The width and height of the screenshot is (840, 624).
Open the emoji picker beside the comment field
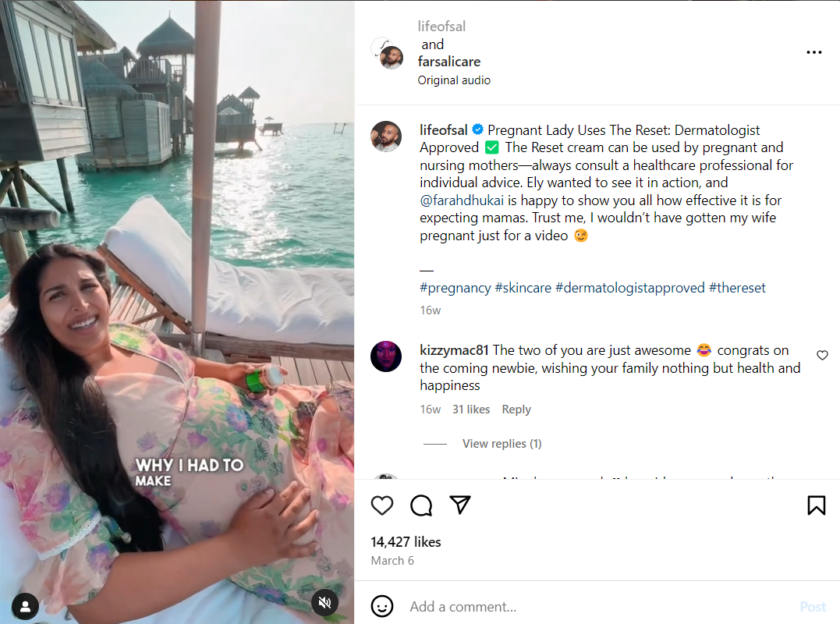coord(382,606)
